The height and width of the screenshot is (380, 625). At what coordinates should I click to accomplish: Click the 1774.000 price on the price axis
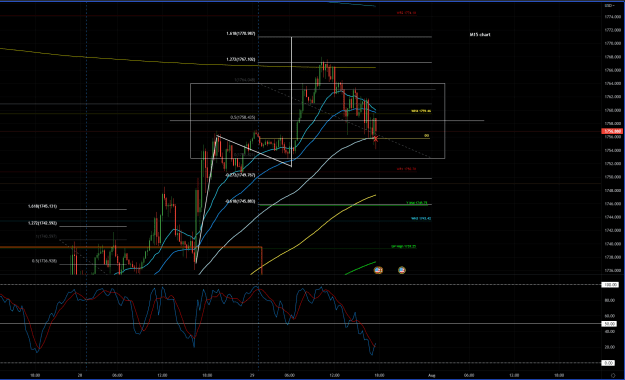613,17
